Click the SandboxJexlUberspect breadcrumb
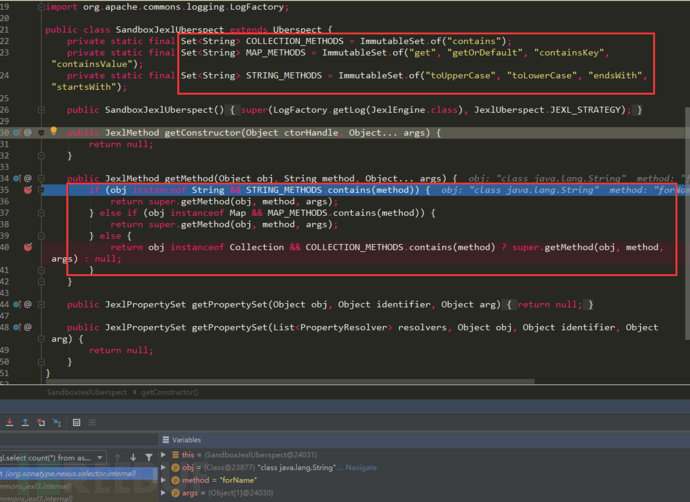The height and width of the screenshot is (502, 690). pyautogui.click(x=87, y=392)
